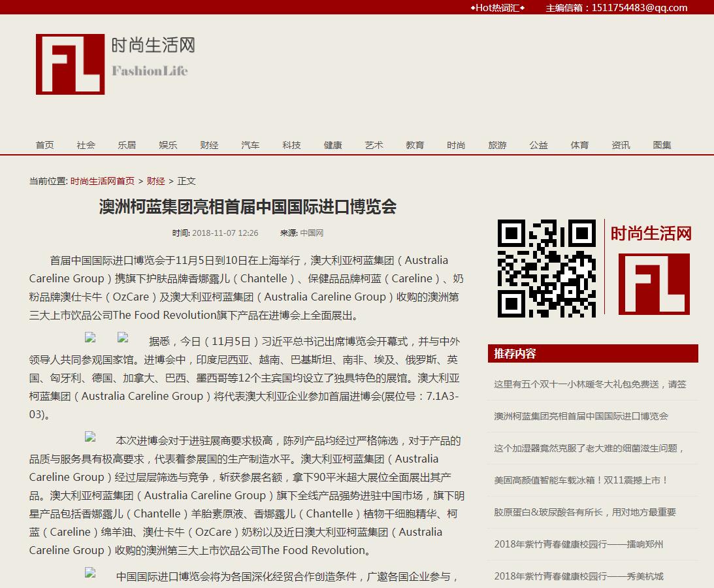The image size is (714, 588).
Task: Open the 体育 navigation item
Action: 579,145
